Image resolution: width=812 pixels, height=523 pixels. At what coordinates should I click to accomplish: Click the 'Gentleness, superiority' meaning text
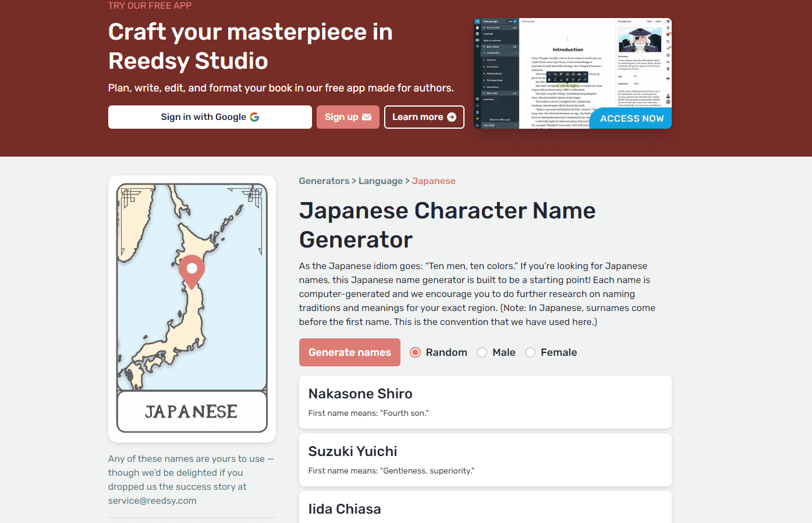(x=391, y=471)
